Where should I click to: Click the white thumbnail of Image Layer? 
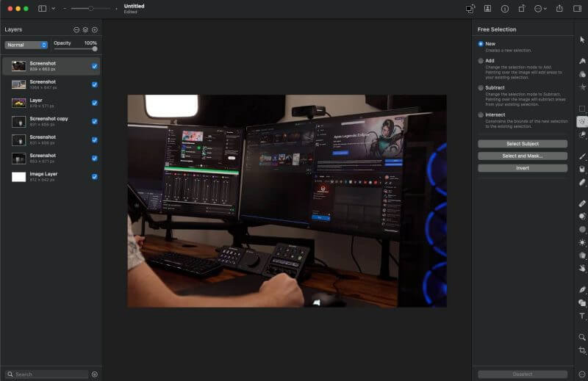[x=19, y=177]
